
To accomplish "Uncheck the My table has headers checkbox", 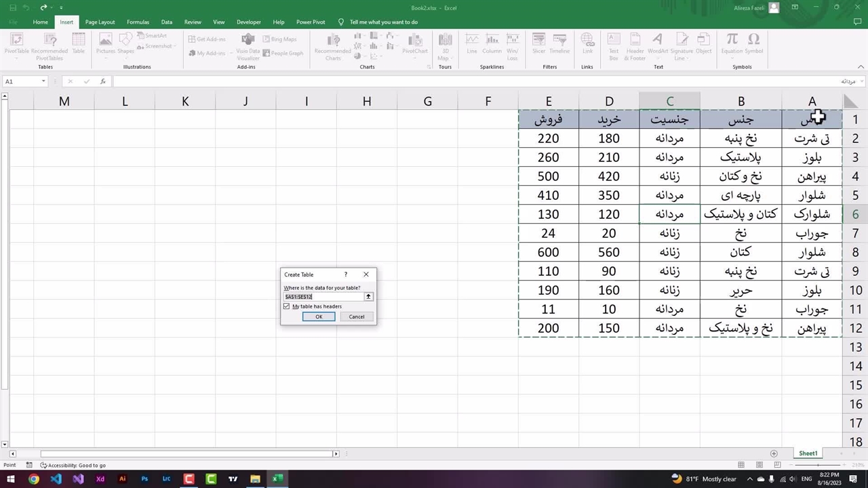I will pos(287,306).
